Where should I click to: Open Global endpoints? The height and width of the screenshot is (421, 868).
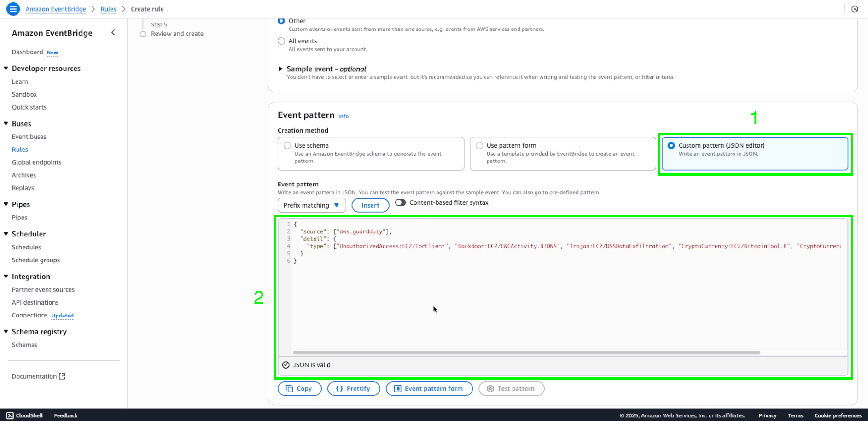tap(36, 162)
